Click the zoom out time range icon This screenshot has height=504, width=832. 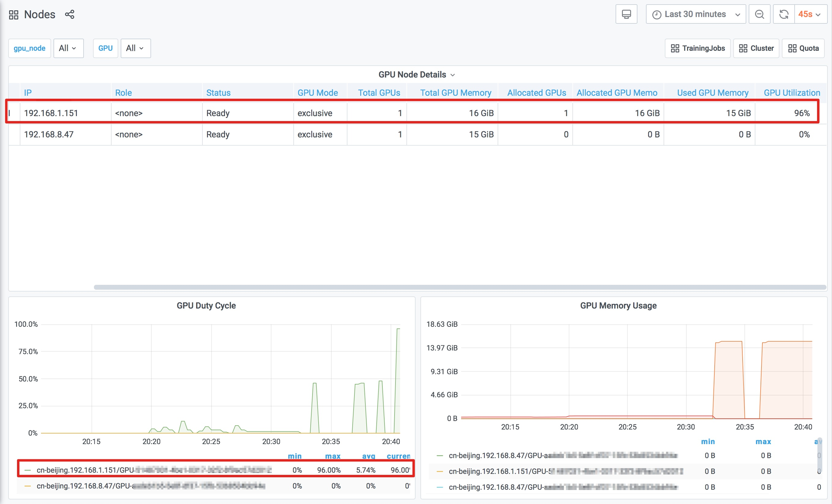click(x=759, y=14)
